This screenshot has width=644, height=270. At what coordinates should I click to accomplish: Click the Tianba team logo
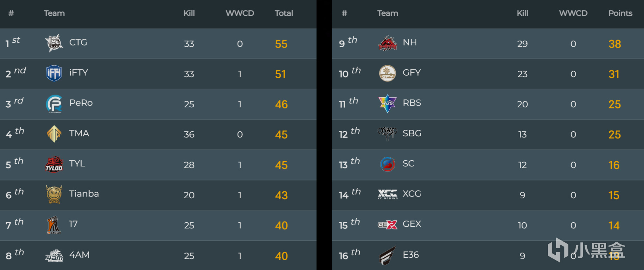pyautogui.click(x=54, y=194)
